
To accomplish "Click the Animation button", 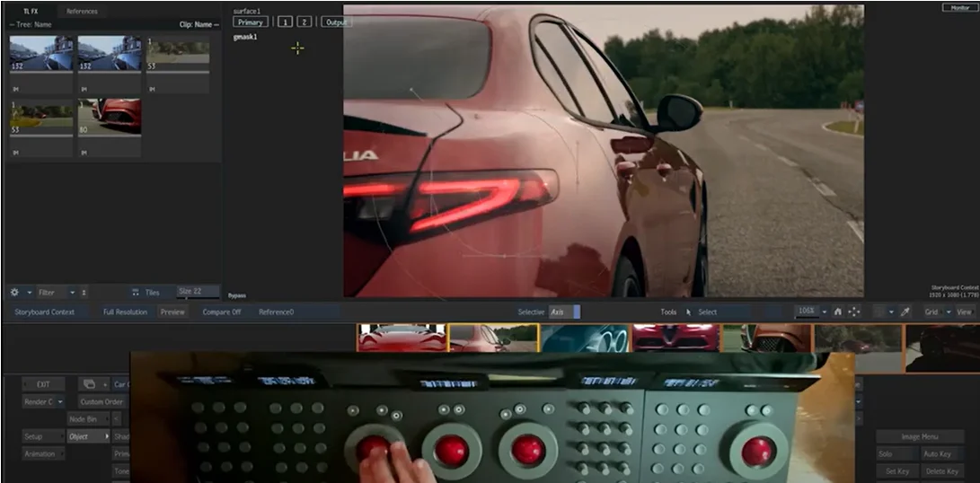I will (x=43, y=453).
